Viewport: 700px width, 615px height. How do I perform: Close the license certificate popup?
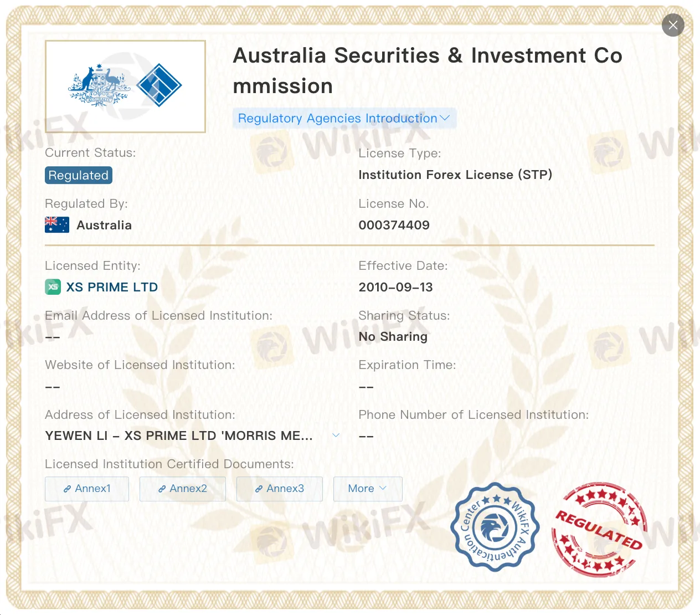pyautogui.click(x=673, y=25)
